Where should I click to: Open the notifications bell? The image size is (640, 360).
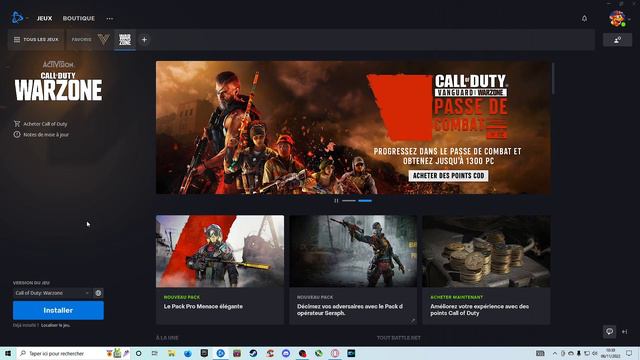click(x=584, y=18)
